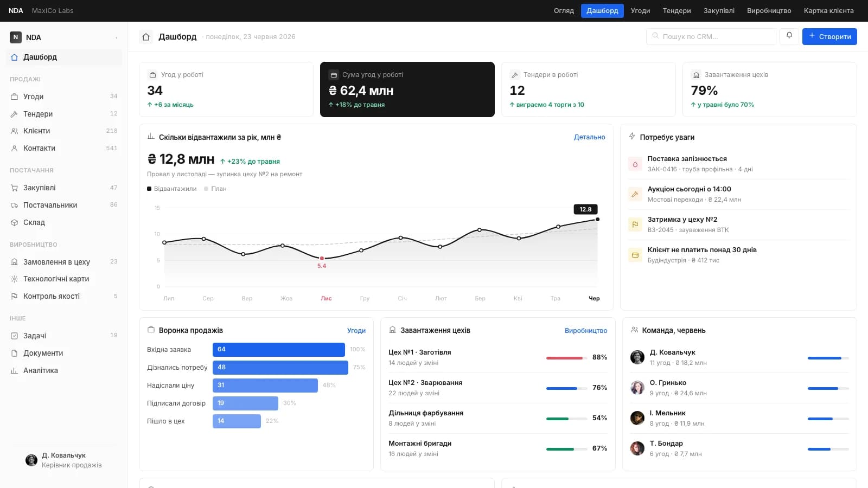Click the gavel icon by Аукціон сьогодні
The image size is (868, 488).
pyautogui.click(x=635, y=194)
